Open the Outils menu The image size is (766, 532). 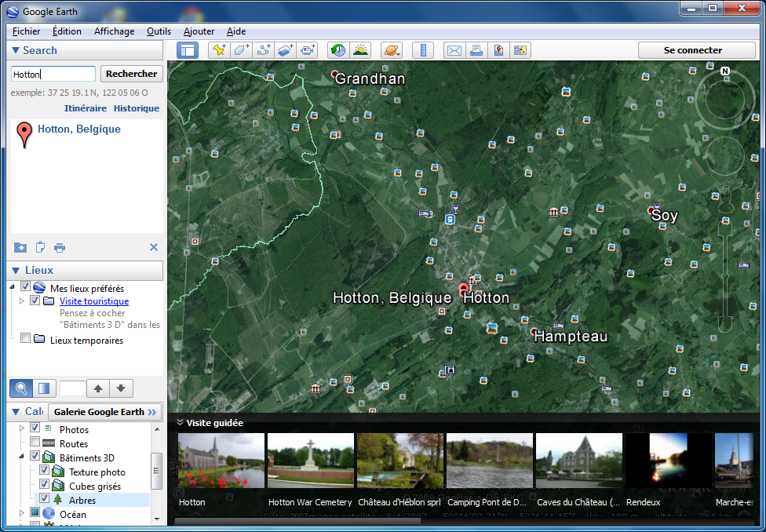159,31
